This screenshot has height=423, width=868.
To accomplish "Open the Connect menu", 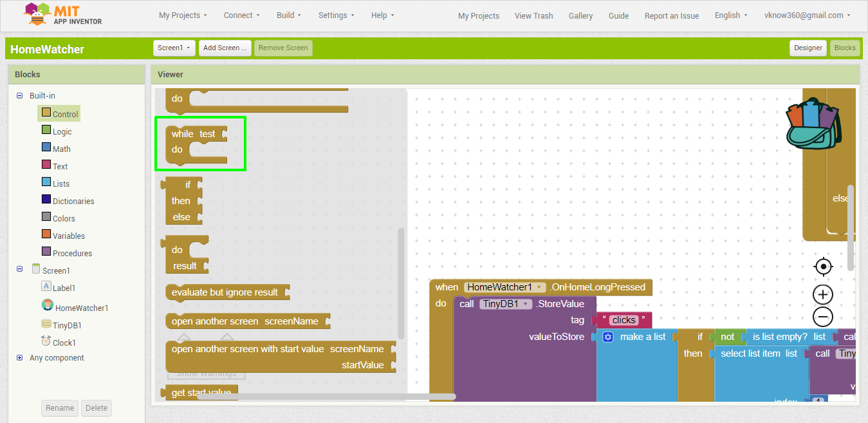I will click(241, 15).
